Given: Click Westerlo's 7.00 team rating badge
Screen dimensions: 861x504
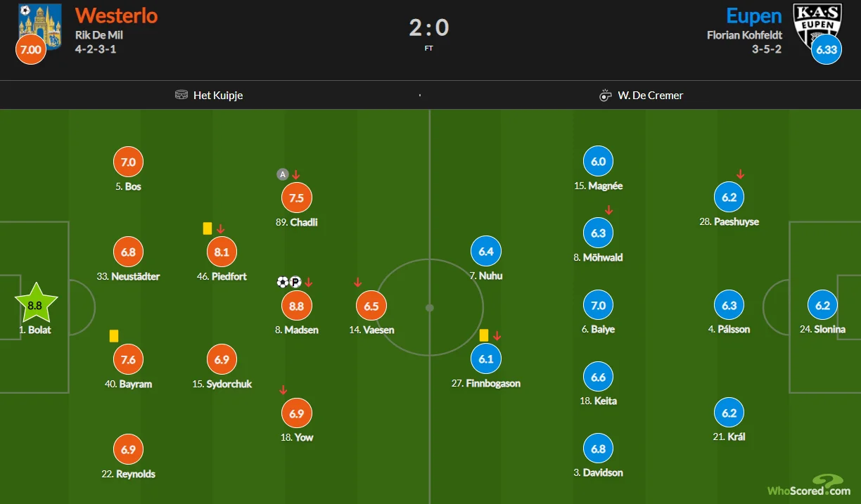Looking at the screenshot, I should (x=31, y=50).
